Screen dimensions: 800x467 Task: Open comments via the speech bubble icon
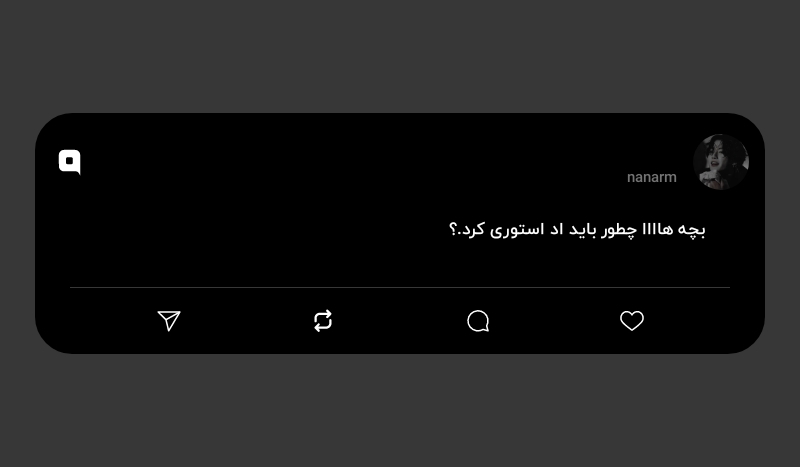[x=478, y=321]
